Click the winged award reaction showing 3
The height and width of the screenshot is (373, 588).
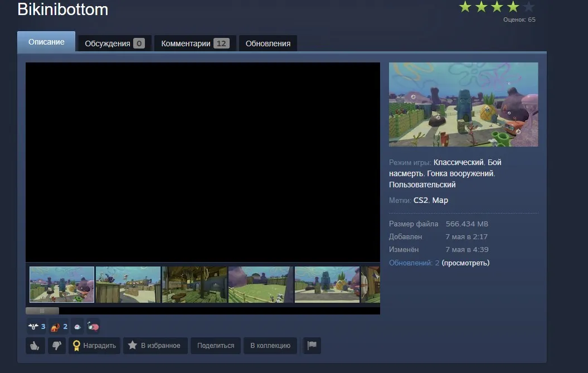click(37, 327)
